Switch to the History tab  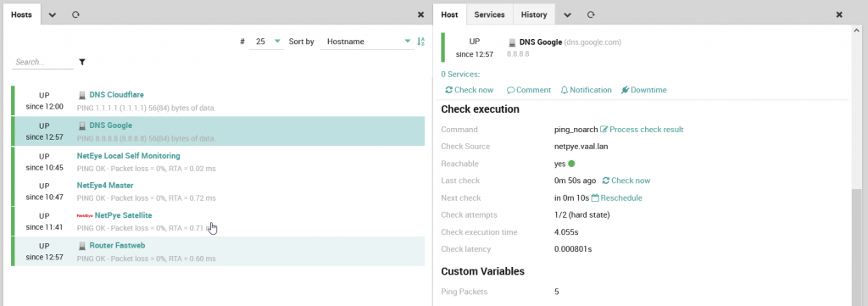click(x=534, y=15)
